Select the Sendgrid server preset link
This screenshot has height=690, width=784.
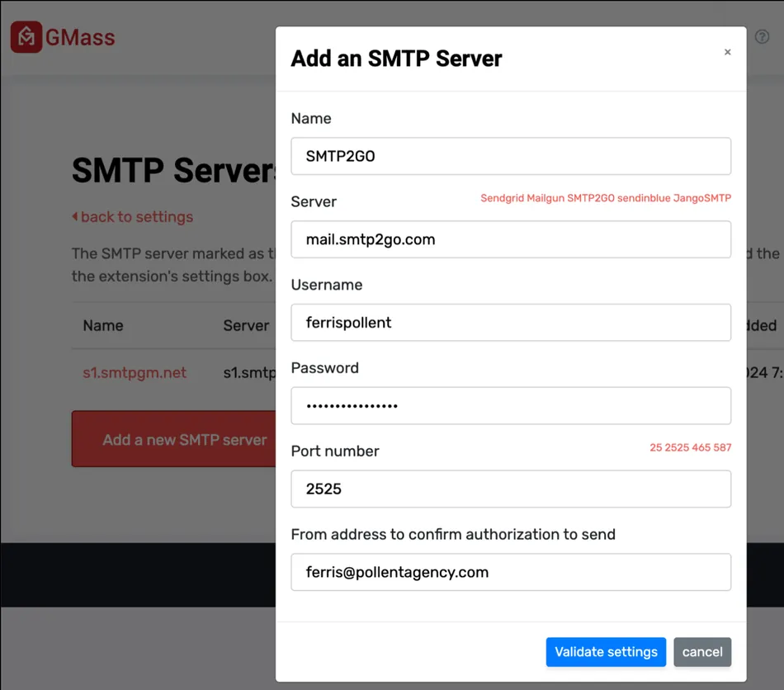click(x=502, y=198)
